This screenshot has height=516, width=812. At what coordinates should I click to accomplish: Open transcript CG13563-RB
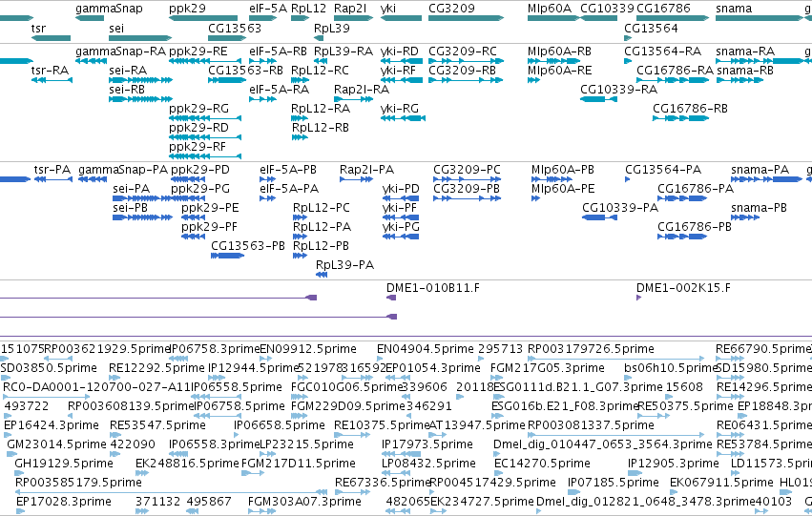pyautogui.click(x=245, y=71)
